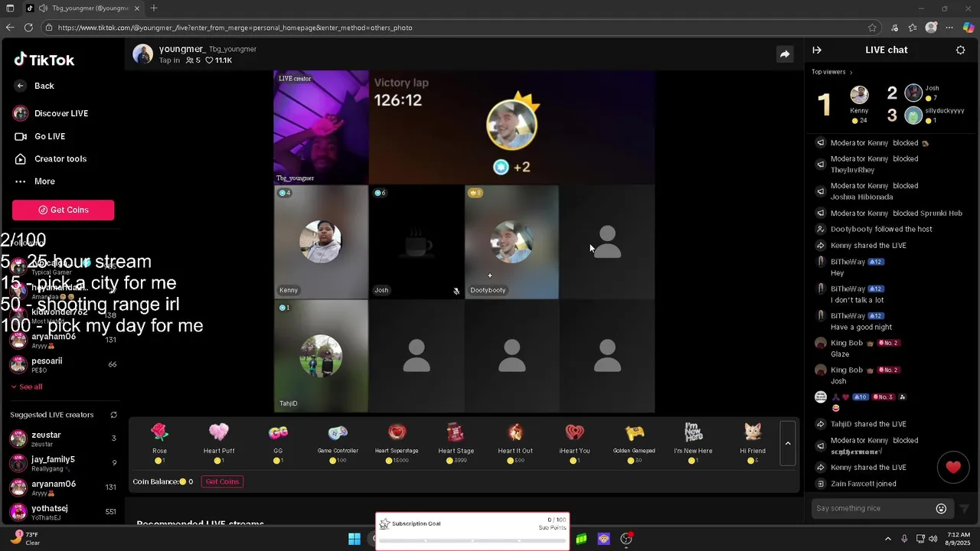Viewport: 980px width, 551px height.
Task: Click the crowned Victory lap winner avatar
Action: coord(511,124)
